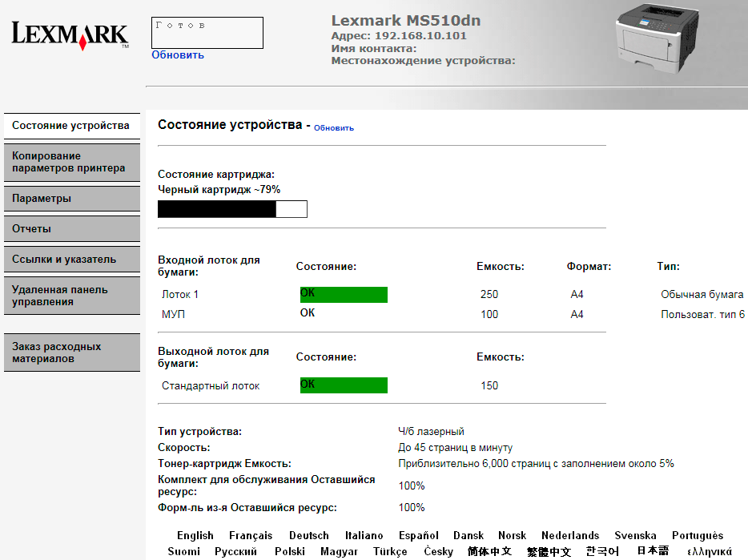Click the black cartridge toner level bar

click(232, 209)
